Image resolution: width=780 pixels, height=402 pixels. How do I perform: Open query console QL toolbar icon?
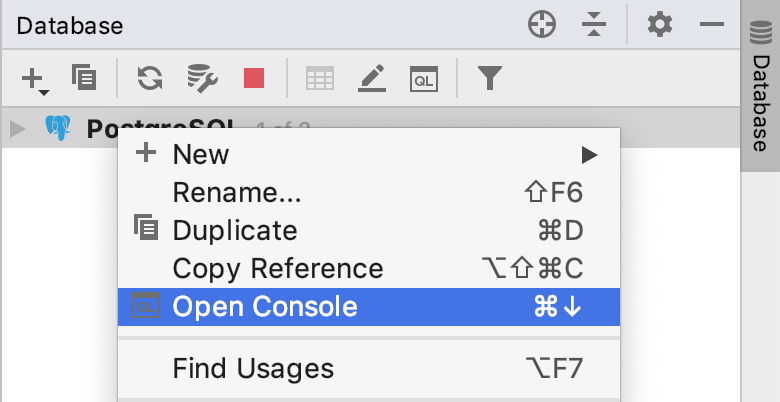pyautogui.click(x=424, y=79)
